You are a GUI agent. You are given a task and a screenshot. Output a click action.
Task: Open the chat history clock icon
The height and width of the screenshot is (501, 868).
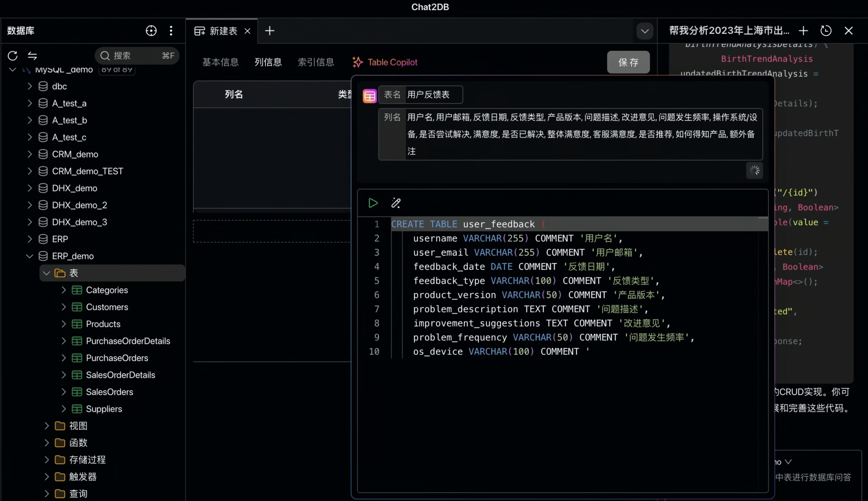point(826,31)
